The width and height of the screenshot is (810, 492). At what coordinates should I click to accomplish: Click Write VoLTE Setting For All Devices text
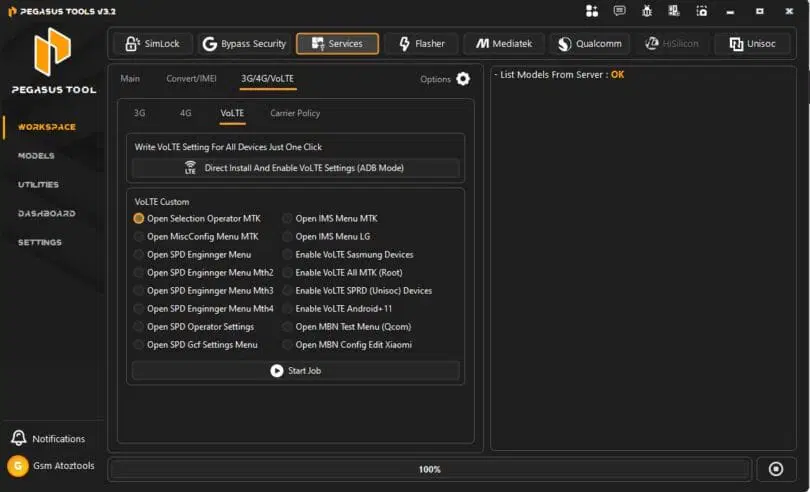click(x=228, y=147)
